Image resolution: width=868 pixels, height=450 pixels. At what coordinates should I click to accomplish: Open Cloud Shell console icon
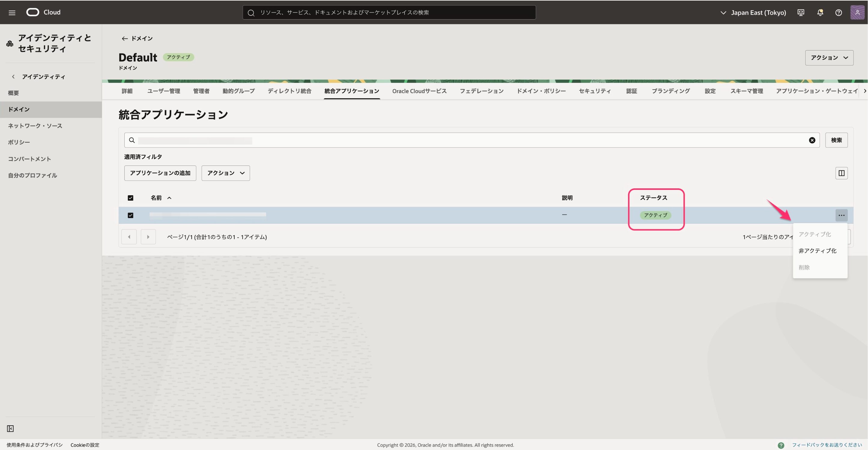[801, 12]
